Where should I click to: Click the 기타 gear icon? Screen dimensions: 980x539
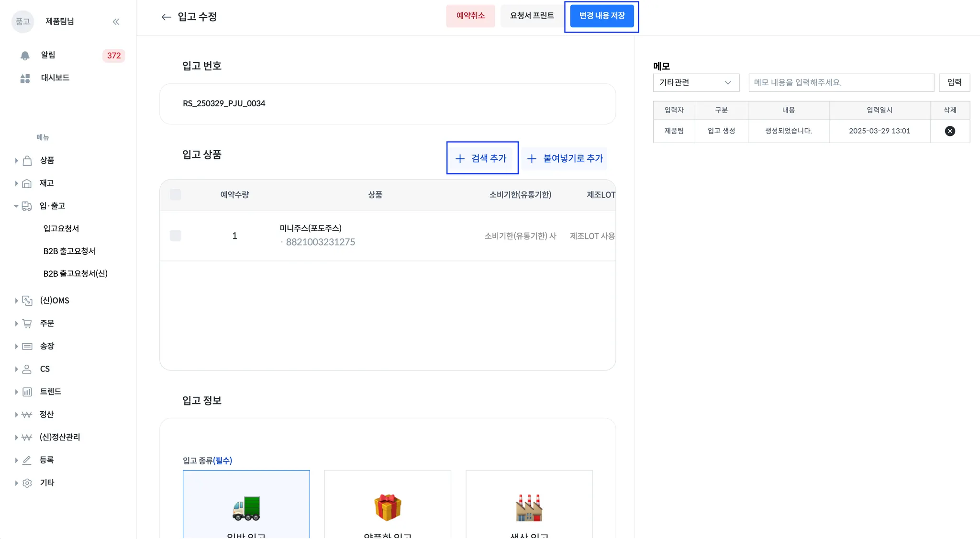27,483
